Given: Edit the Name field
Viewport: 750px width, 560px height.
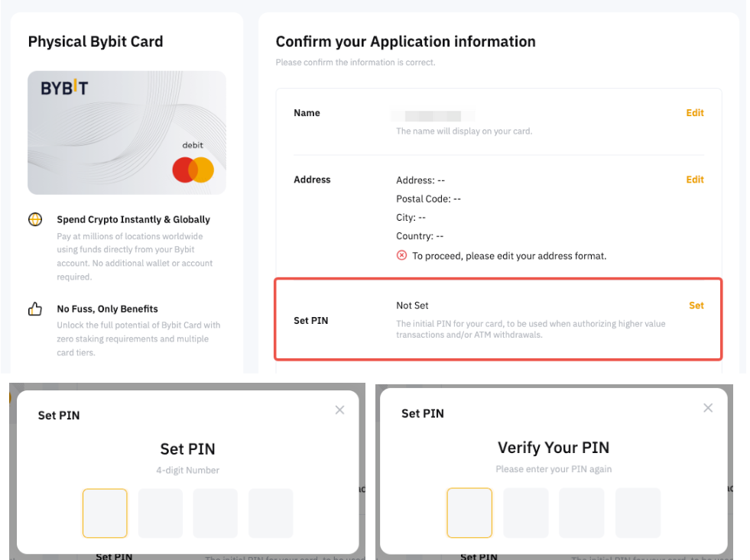Looking at the screenshot, I should point(694,113).
